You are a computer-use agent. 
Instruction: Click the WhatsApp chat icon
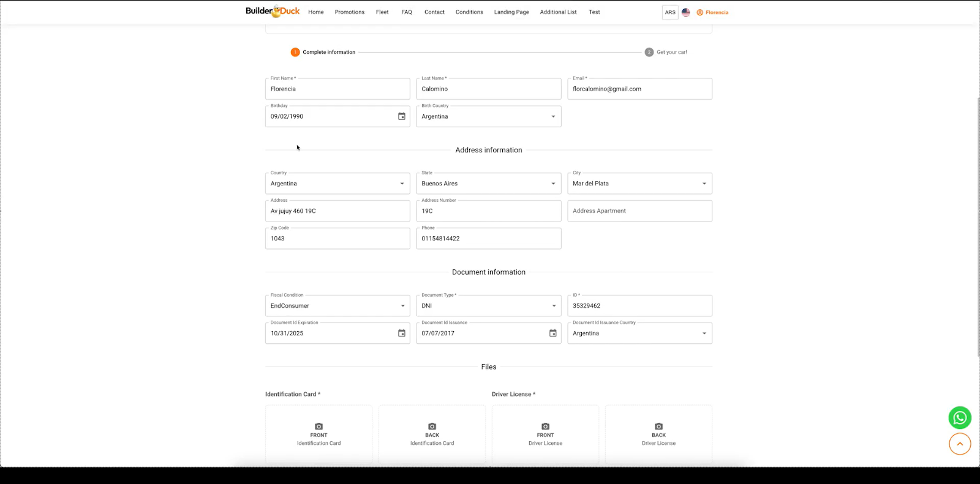point(960,418)
